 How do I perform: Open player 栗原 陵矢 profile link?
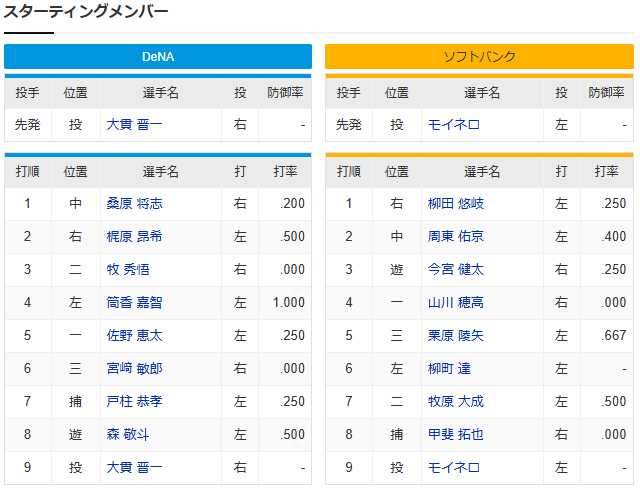point(456,336)
